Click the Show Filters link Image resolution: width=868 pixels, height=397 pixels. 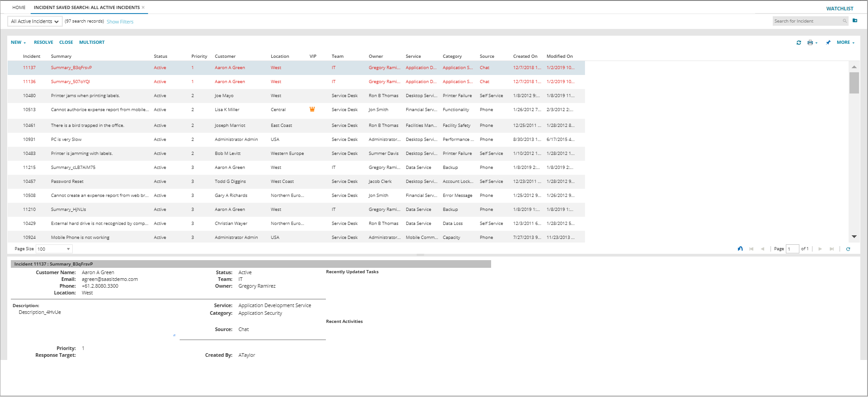click(120, 22)
